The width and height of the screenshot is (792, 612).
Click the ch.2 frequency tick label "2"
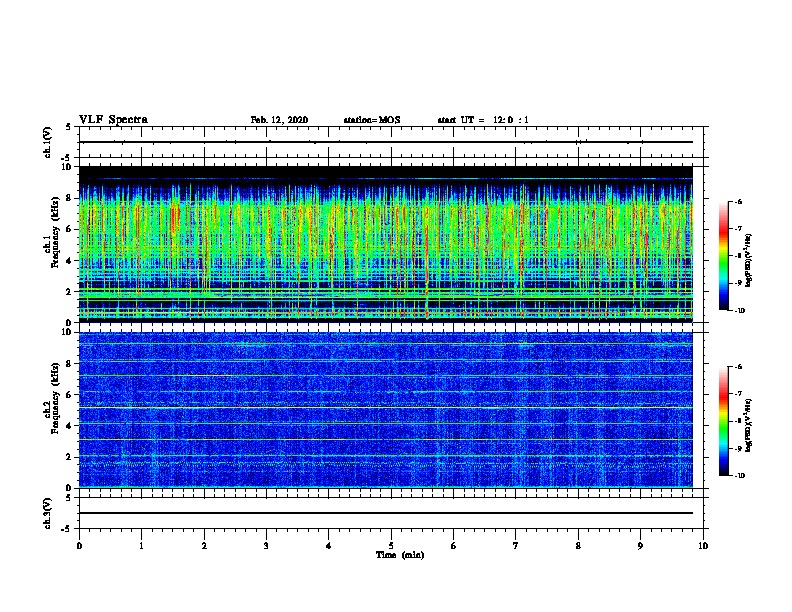69,457
